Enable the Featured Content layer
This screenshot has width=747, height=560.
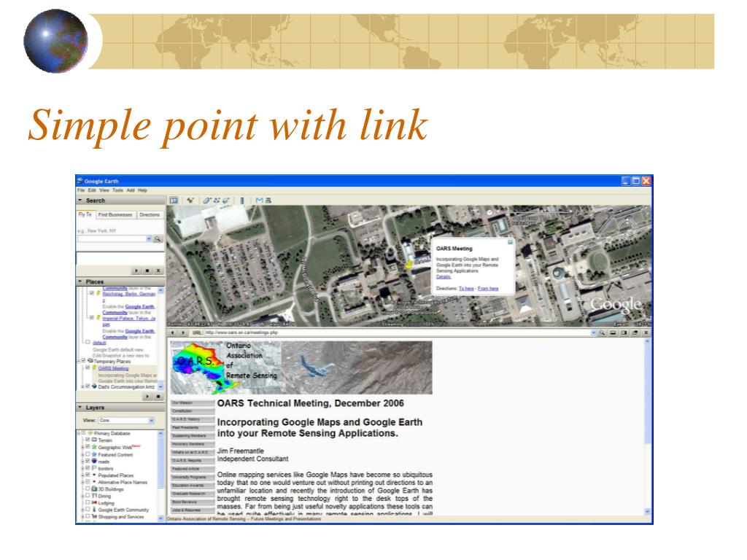[88, 454]
